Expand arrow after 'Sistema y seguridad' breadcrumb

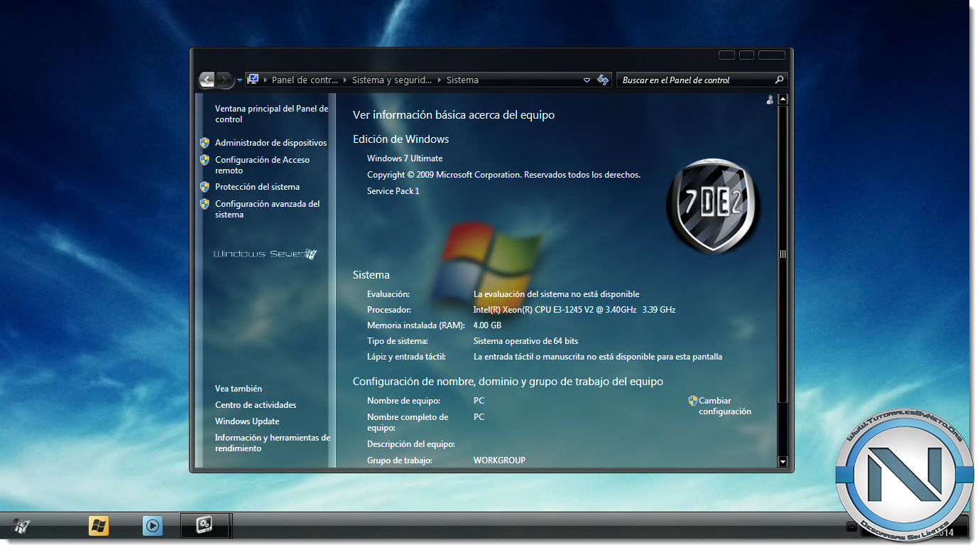click(440, 80)
